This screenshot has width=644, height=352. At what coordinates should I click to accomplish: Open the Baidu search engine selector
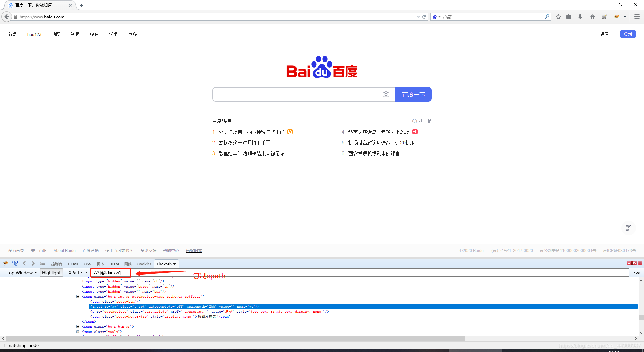coord(436,17)
